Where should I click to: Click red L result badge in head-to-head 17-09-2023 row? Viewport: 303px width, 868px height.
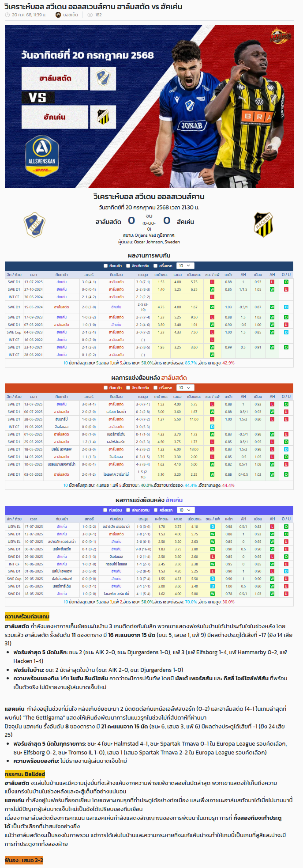(x=212, y=317)
